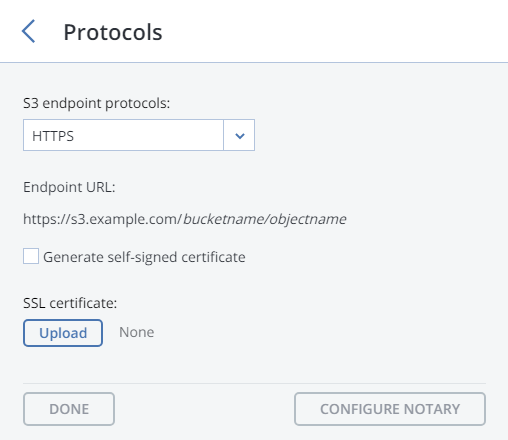Select the 'Generate self-signed certificate' label text
The height and width of the screenshot is (440, 508).
[144, 257]
